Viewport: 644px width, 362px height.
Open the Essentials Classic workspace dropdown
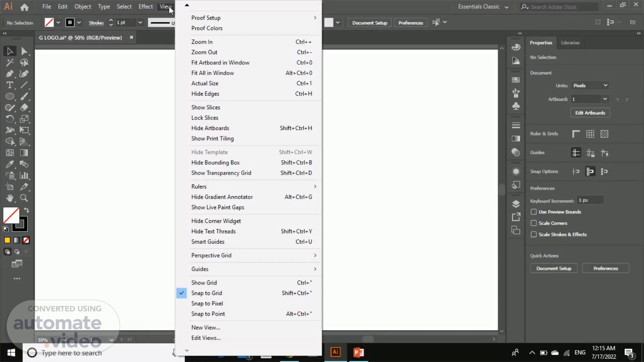483,7
